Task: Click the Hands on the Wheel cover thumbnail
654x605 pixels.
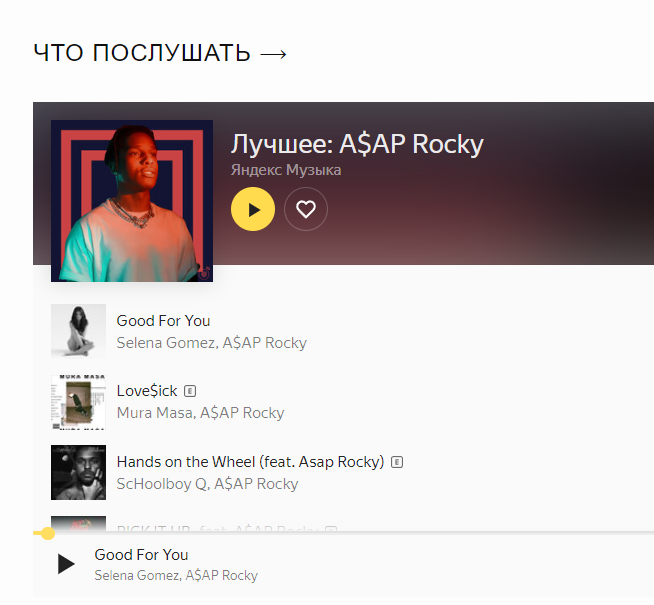Action: [x=78, y=472]
